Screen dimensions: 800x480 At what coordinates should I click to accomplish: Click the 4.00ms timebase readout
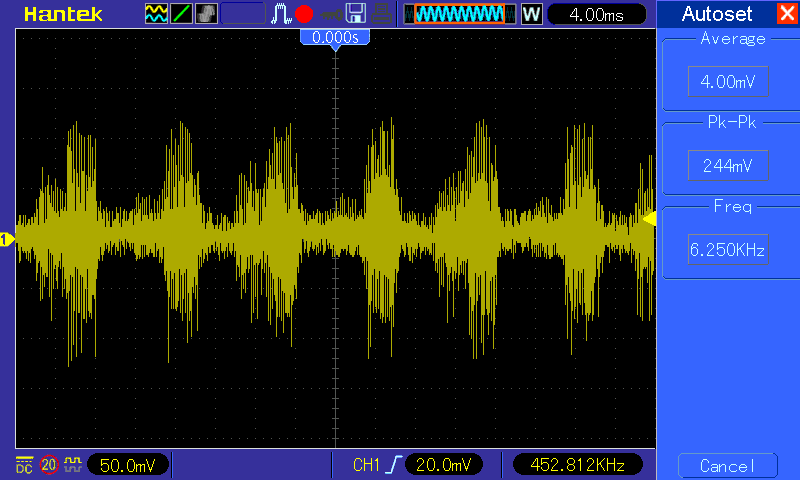tap(596, 14)
